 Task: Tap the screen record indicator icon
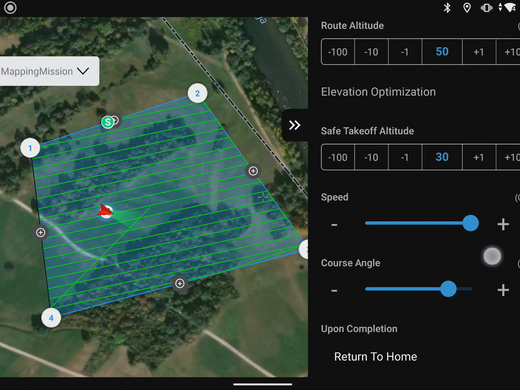pyautogui.click(x=10, y=8)
